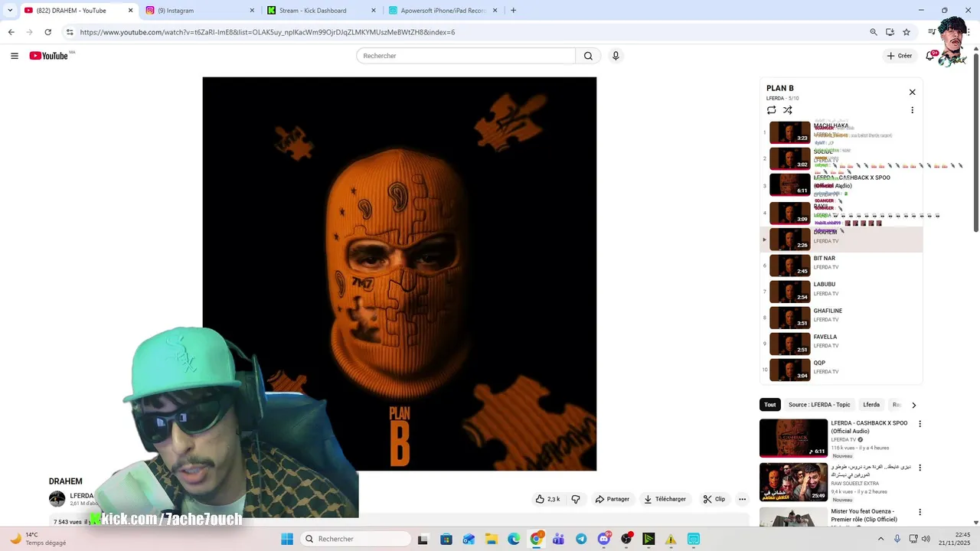Create a Clip of the video

click(714, 499)
